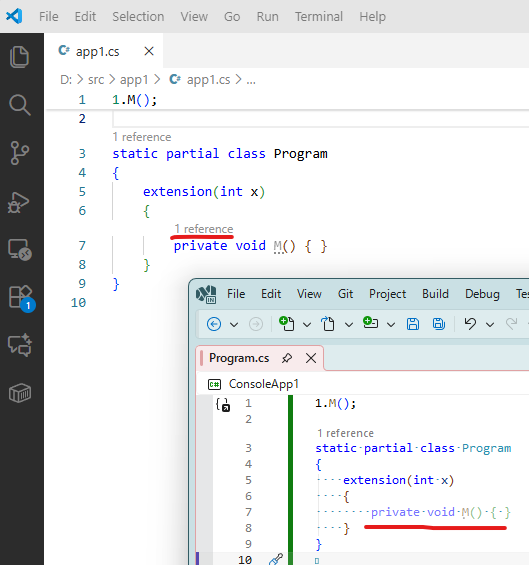This screenshot has width=529, height=565.
Task: Close the Program.cs tab
Action: pyautogui.click(x=311, y=358)
